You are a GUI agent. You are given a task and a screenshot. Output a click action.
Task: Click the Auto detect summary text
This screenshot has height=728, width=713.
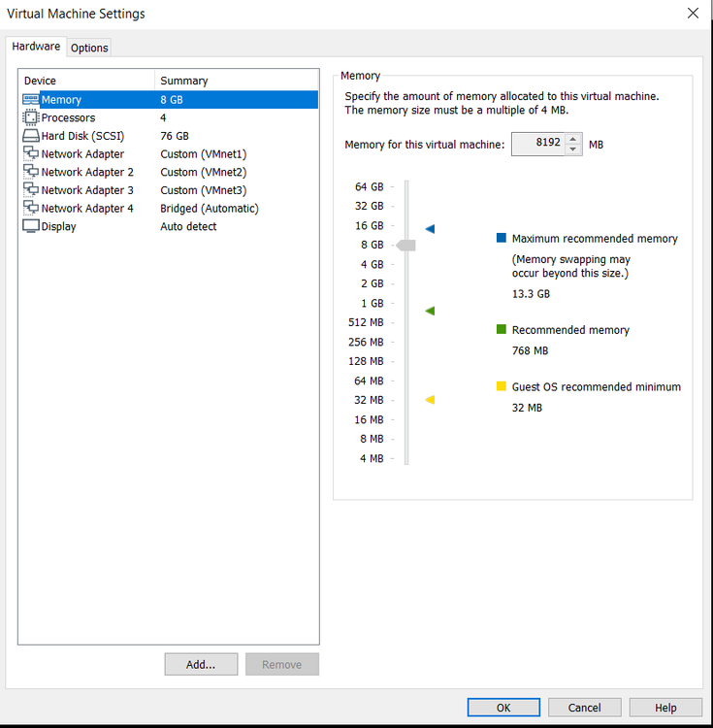[188, 226]
